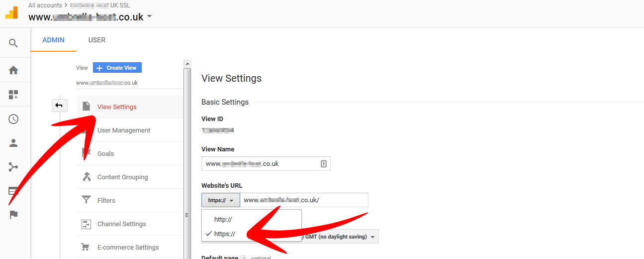Image resolution: width=644 pixels, height=259 pixels.
Task: Select https:// from protocol list
Action: 252,234
